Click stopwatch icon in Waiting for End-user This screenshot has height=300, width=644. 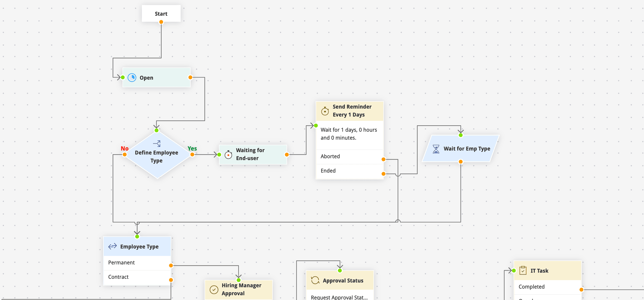[228, 155]
